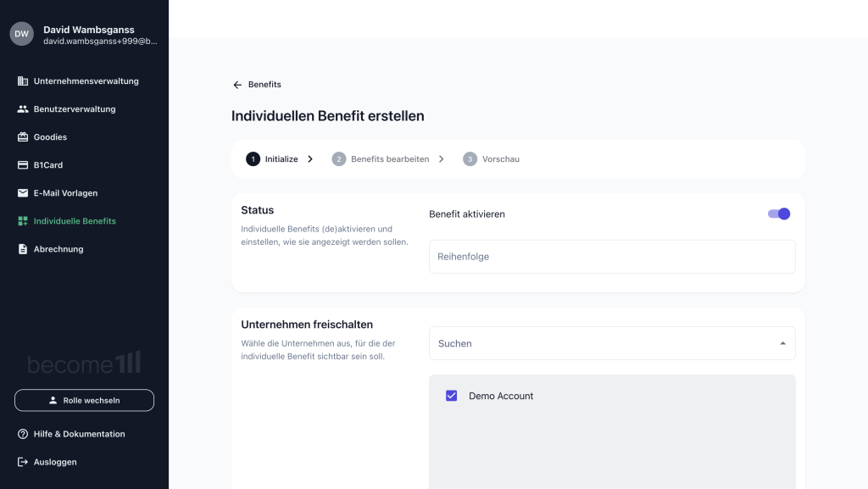This screenshot has height=489, width=868.
Task: Click chevron after Initialize step
Action: coord(310,159)
